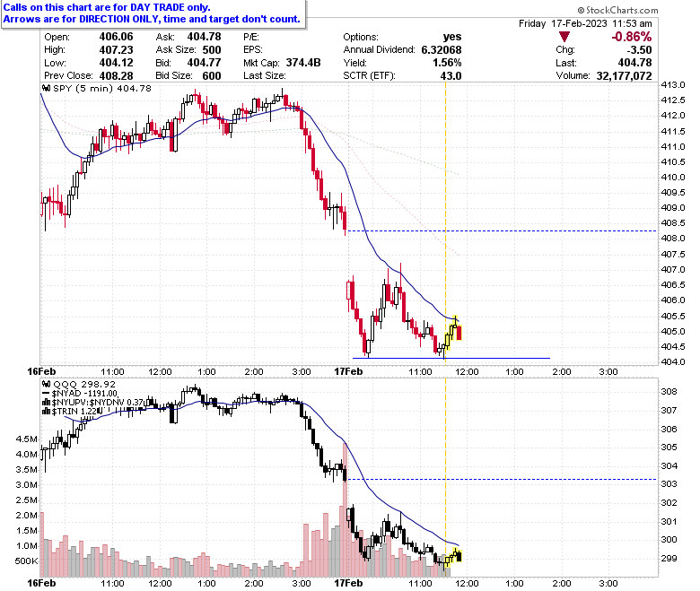Image resolution: width=700 pixels, height=591 pixels.
Task: Click the 405.5 price axis label
Action: coord(673,316)
